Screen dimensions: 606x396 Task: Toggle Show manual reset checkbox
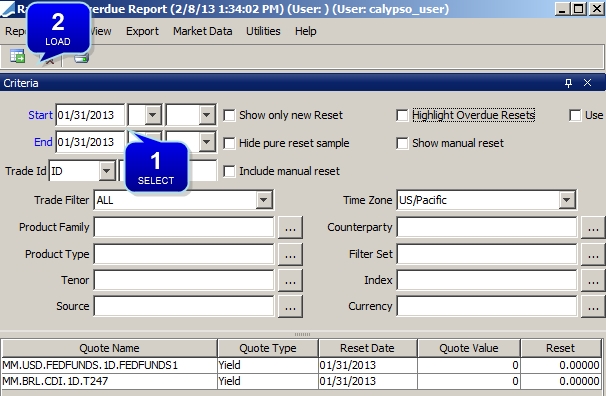[x=402, y=143]
